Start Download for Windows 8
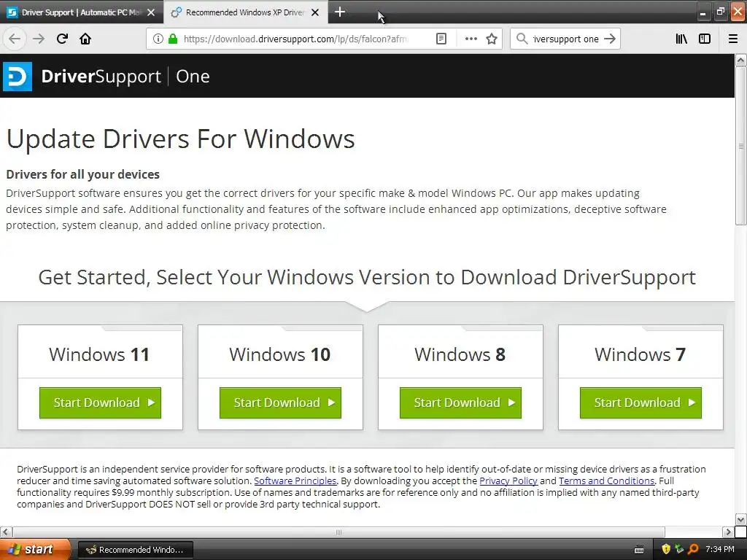Screen dimensions: 747x560 (x=460, y=402)
